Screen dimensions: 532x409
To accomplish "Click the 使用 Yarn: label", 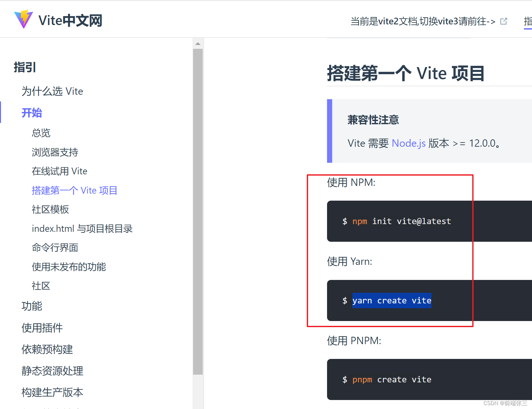I will [x=350, y=261].
